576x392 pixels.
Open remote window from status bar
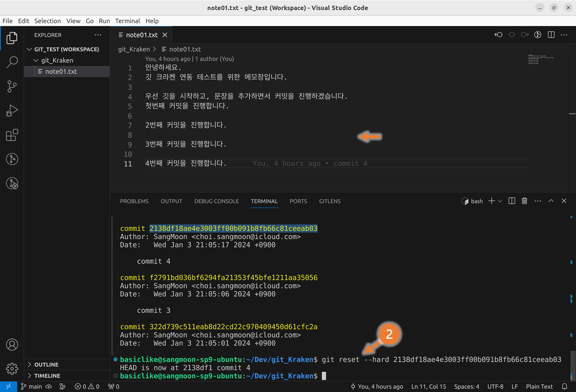9,387
